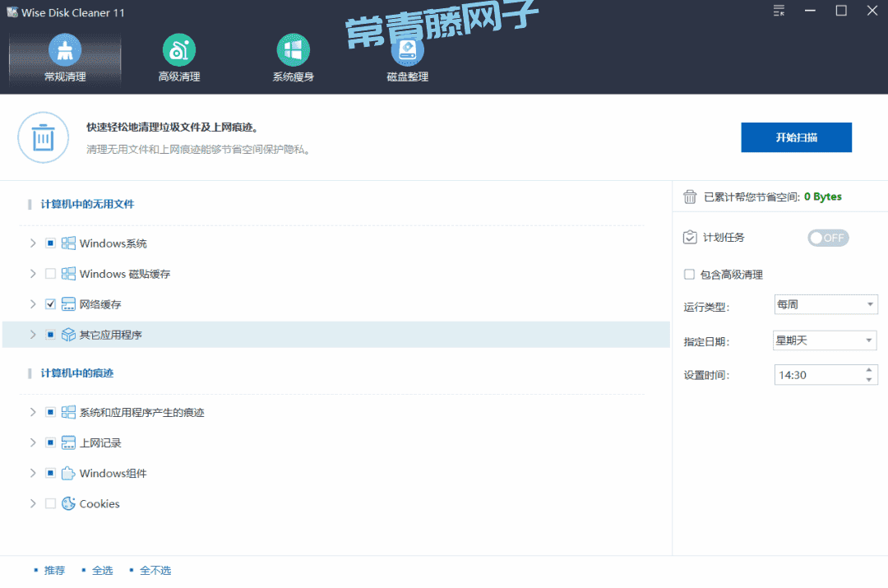Expand the Windows 磁贴缓存 row
888x588 pixels.
[x=33, y=274]
